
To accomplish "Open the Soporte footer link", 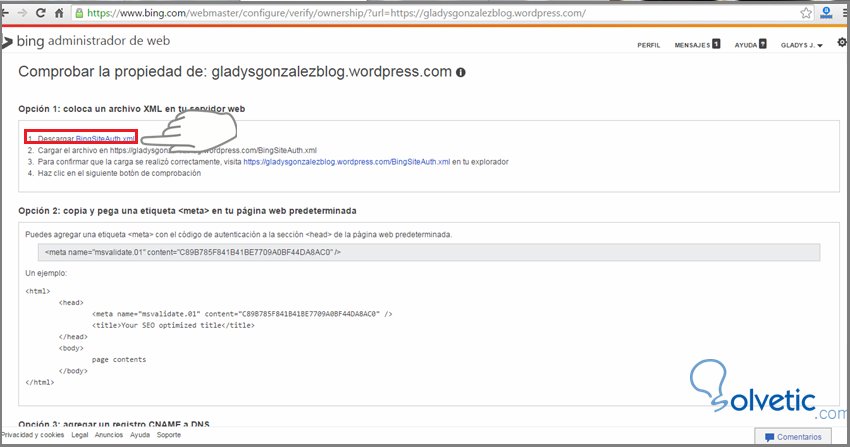I will [169, 435].
